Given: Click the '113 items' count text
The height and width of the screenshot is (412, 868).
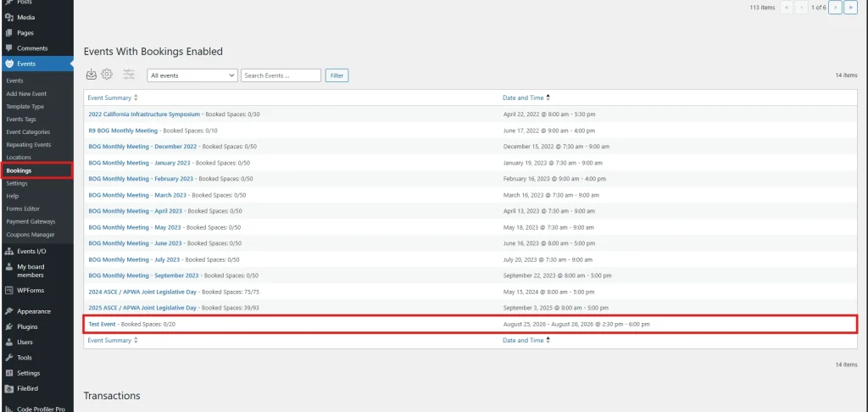Looking at the screenshot, I should click(x=762, y=8).
